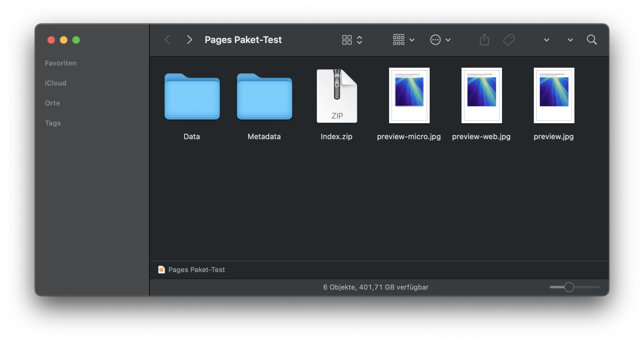Expand the chevron dropdown next to search
Screen dimensions: 644x342
570,40
